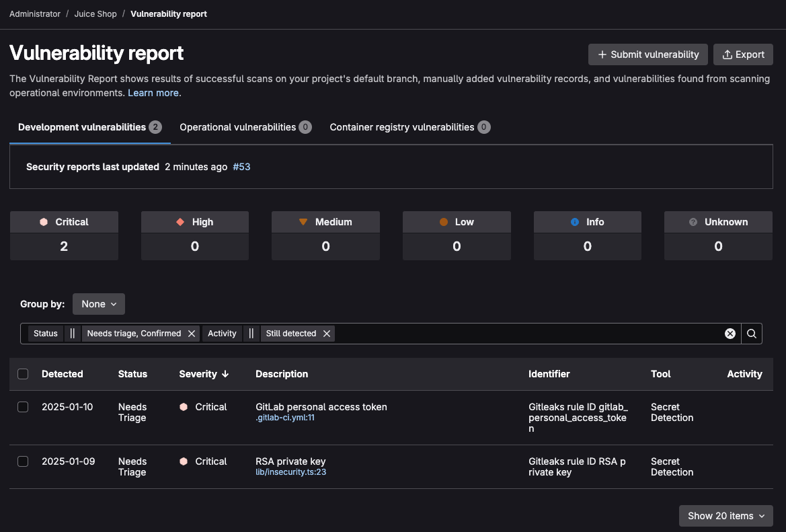786x532 pixels.
Task: Select all vulnerabilities with header checkbox
Action: click(x=23, y=374)
